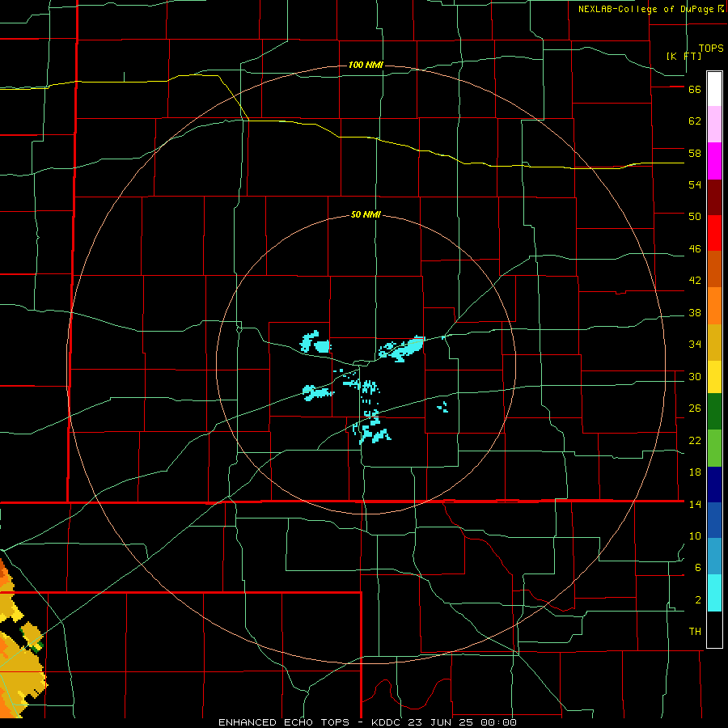Click the legend value "10"
Viewport: 728px width, 728px height.
(x=695, y=536)
